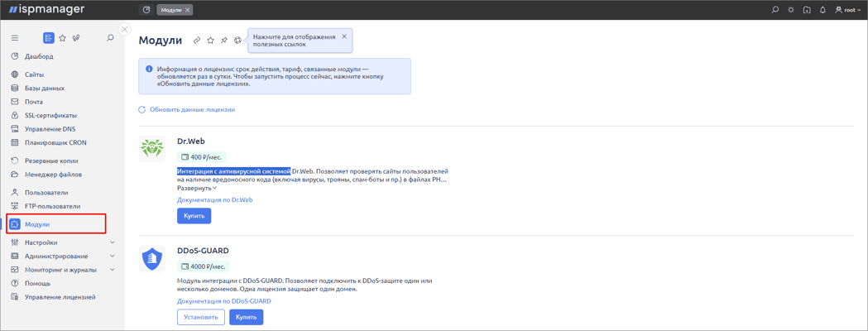
Task: Expand the root user menu
Action: coord(847,10)
